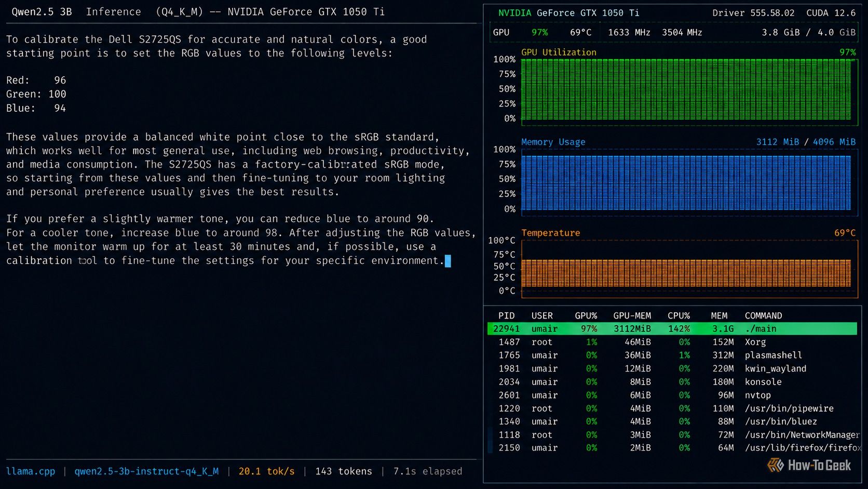Click the "CPU%" column header
868x489 pixels.
tap(679, 315)
